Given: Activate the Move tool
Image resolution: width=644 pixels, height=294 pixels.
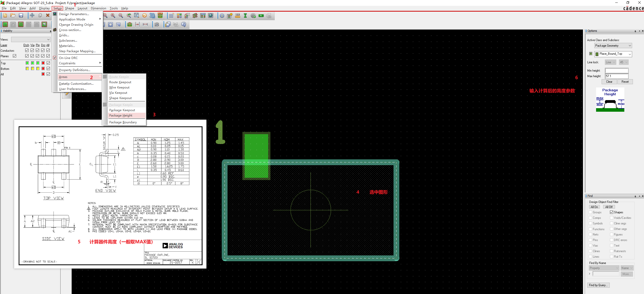Looking at the screenshot, I should (32, 16).
